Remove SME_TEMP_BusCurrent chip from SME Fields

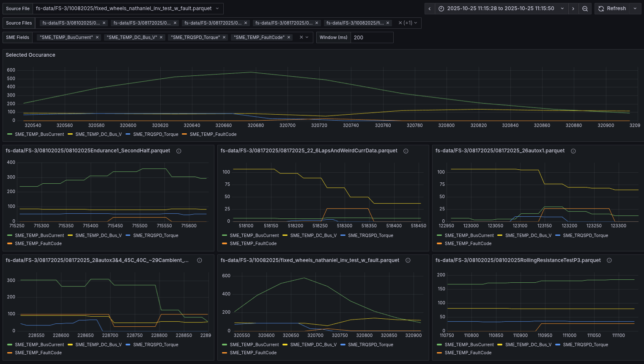point(97,37)
